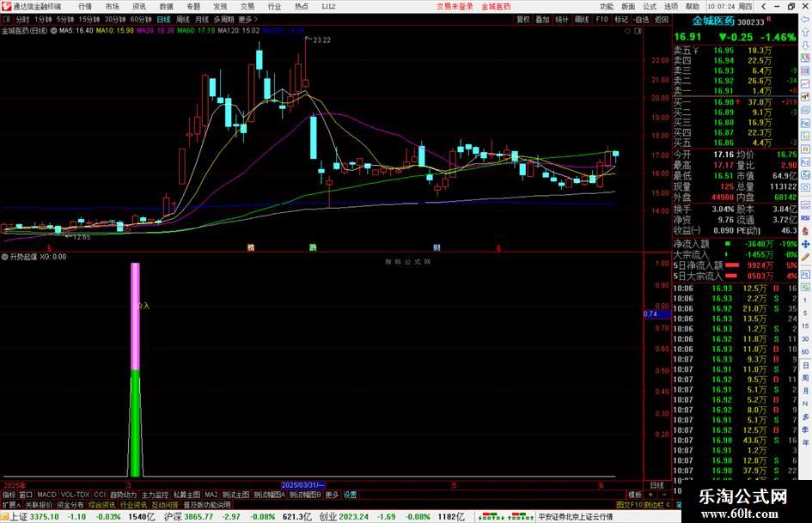Click the diamond icon at chart top-right
The width and height of the screenshot is (812, 523).
point(627,31)
